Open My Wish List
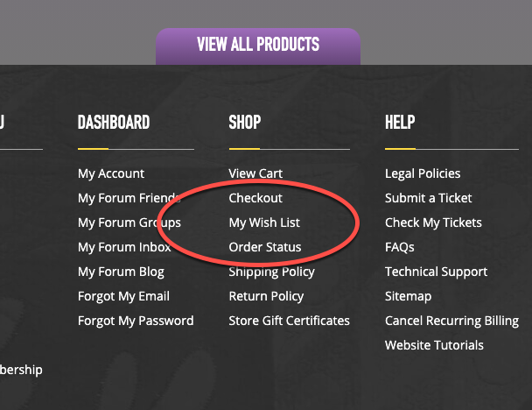 click(264, 223)
